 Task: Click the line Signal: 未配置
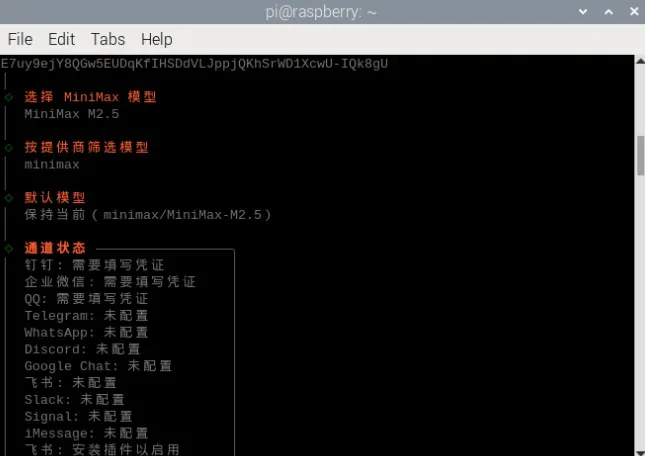coord(79,417)
